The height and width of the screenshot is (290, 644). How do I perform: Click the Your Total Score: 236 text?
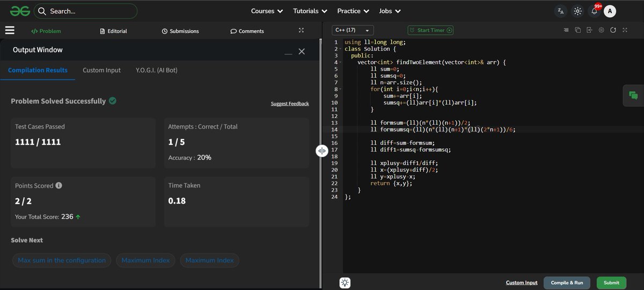point(44,217)
